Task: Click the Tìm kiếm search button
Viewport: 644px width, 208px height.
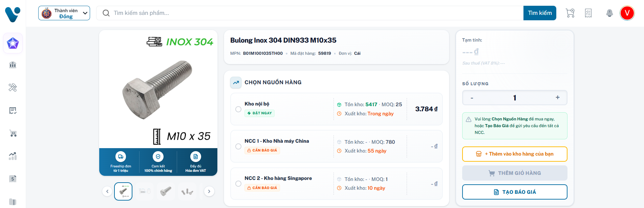Action: [x=540, y=13]
